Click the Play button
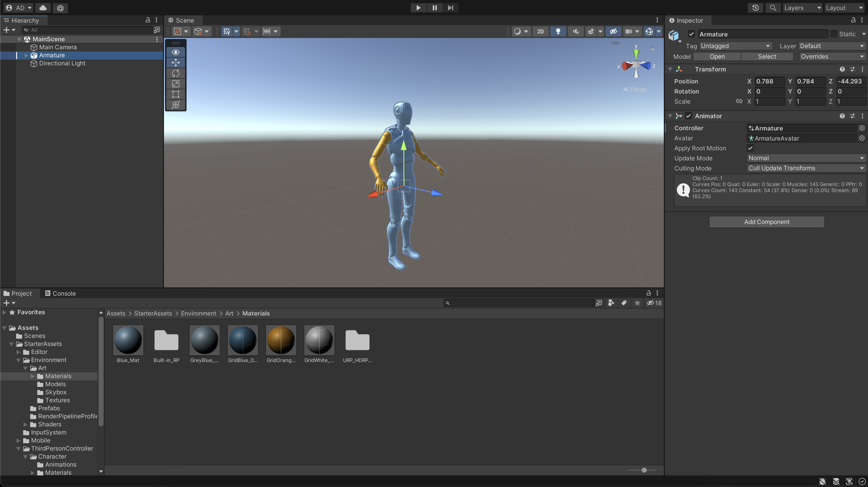This screenshot has height=487, width=868. point(418,8)
